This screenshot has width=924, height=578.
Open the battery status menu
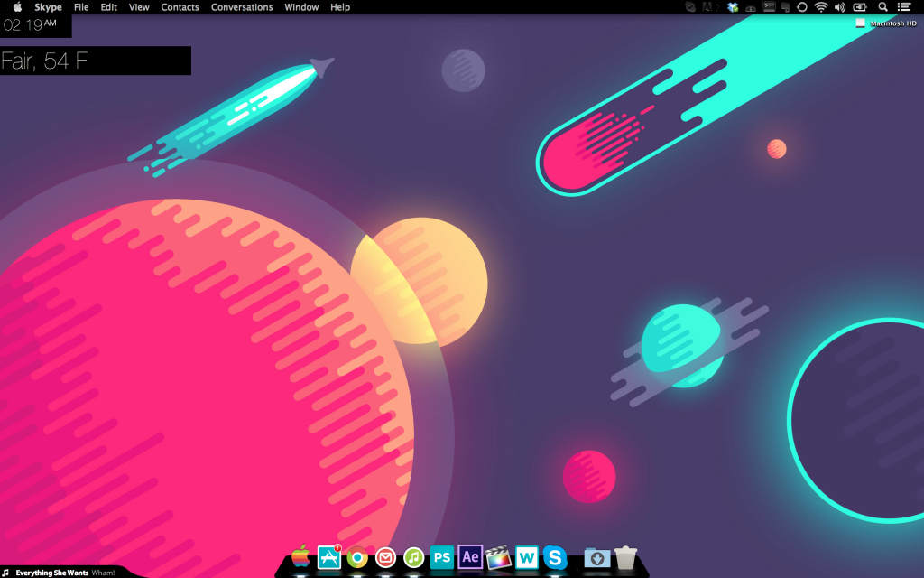click(x=860, y=7)
